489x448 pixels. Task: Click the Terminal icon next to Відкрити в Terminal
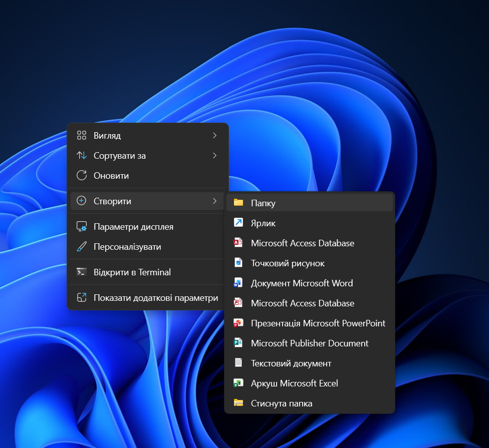tap(81, 272)
